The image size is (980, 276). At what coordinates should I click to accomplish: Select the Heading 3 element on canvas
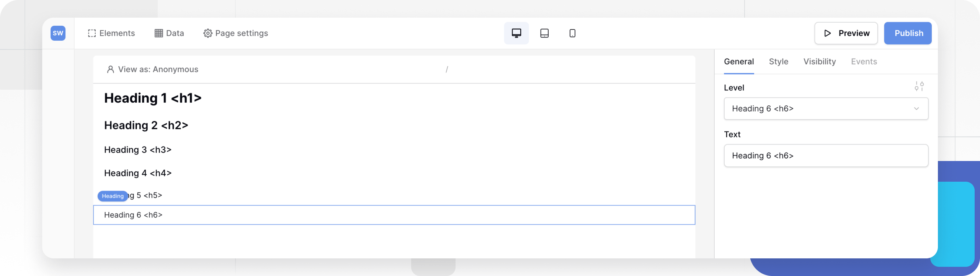(x=138, y=150)
